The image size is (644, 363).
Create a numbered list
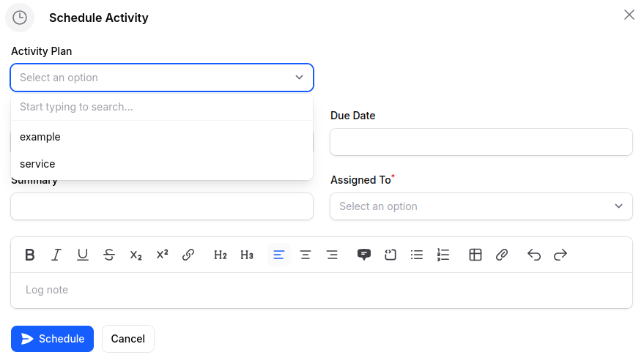[443, 255]
